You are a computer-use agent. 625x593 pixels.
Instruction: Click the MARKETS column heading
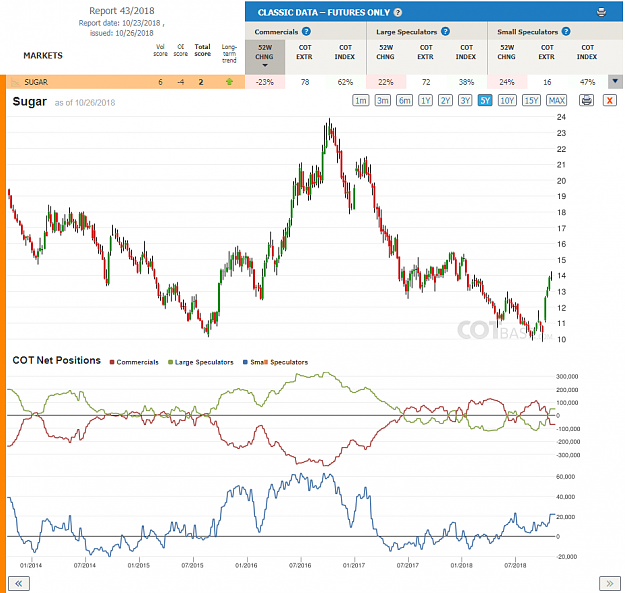tap(43, 55)
